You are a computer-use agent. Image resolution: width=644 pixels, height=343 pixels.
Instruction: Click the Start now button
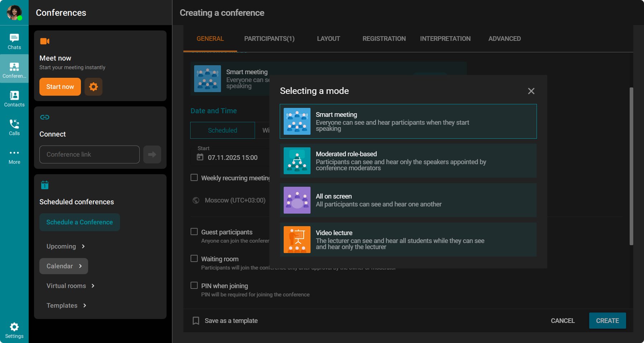(x=60, y=87)
